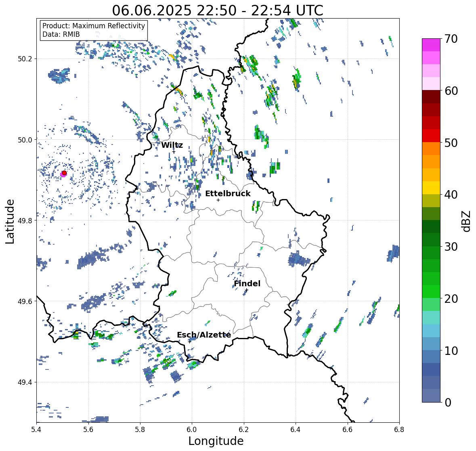Click the 'Product: Maximum Reflectivity' text
This screenshot has width=476, height=451.
coord(94,26)
